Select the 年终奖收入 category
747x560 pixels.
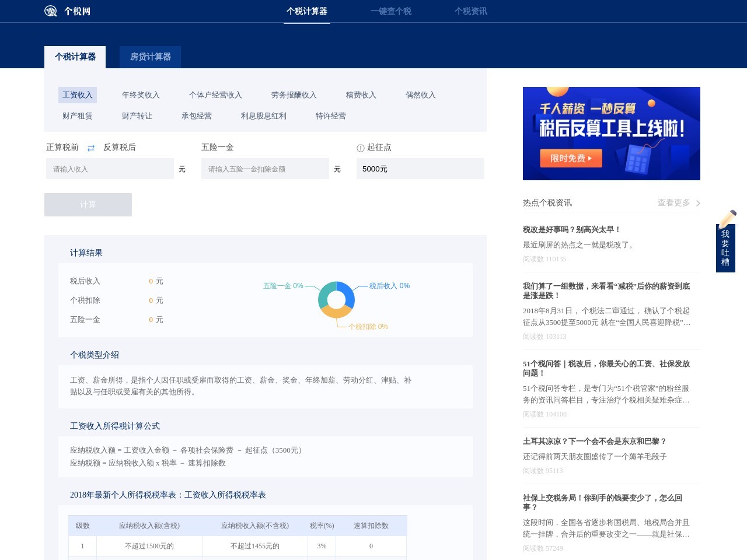click(x=141, y=94)
